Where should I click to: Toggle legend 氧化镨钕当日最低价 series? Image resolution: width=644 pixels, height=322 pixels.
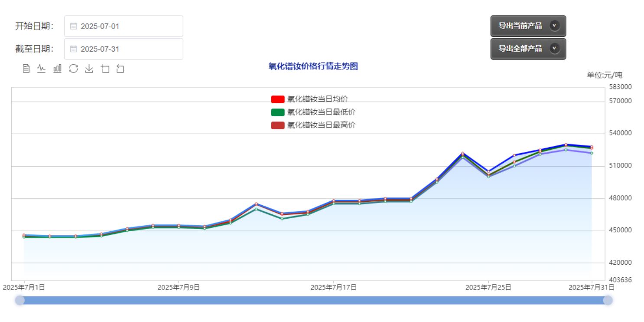313,112
